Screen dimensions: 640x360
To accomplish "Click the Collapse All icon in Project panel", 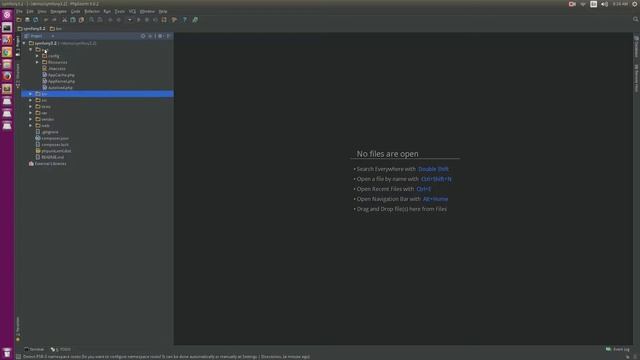I will (x=150, y=36).
